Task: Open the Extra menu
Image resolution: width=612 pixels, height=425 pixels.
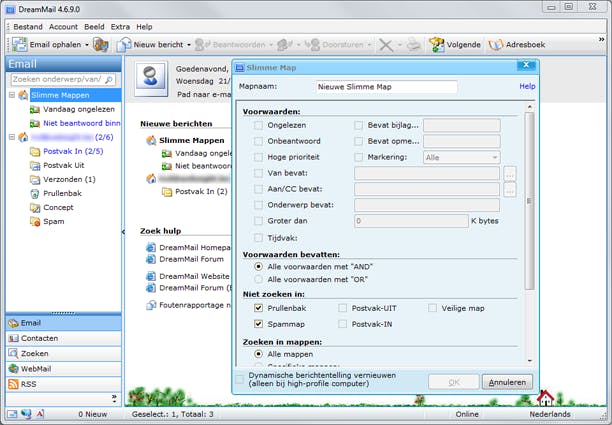Action: point(120,27)
